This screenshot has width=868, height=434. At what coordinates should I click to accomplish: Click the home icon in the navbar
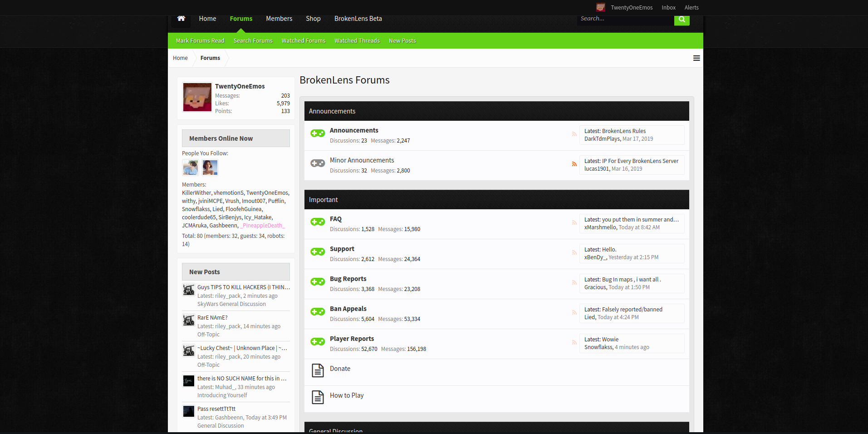tap(181, 19)
